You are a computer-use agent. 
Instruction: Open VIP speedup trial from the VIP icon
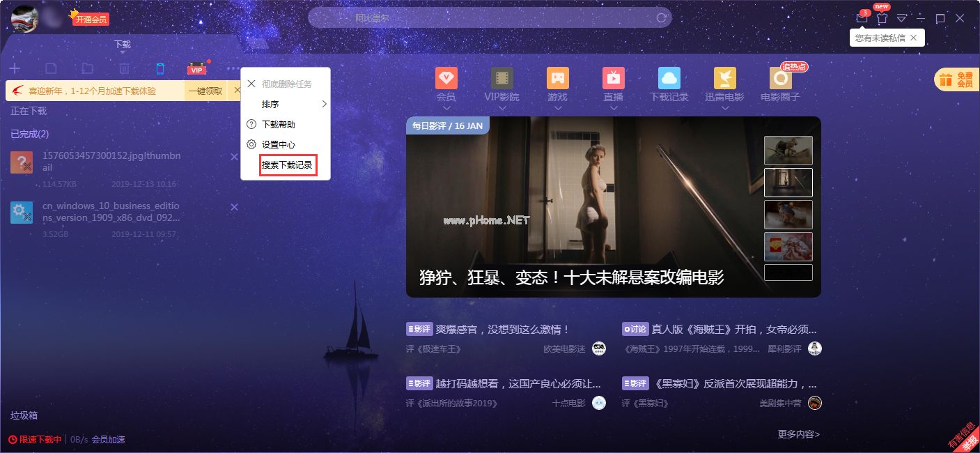pos(196,69)
